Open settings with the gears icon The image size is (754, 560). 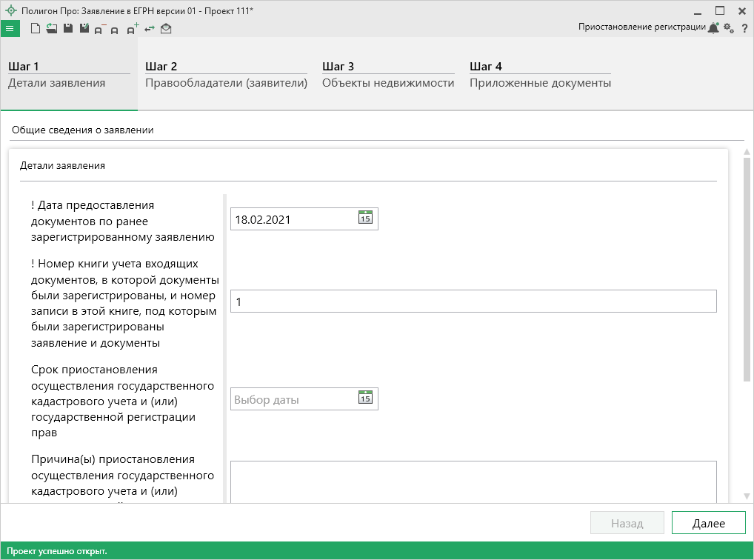pos(729,28)
